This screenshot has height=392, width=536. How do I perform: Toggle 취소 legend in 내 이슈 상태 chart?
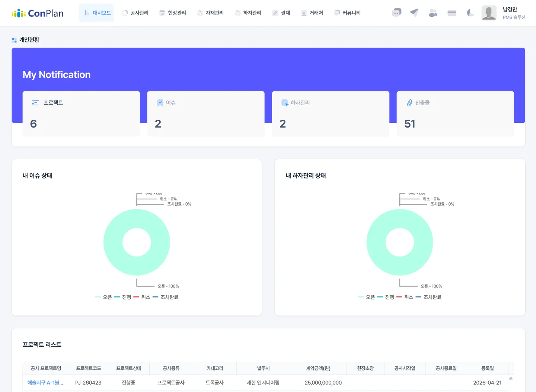click(142, 297)
